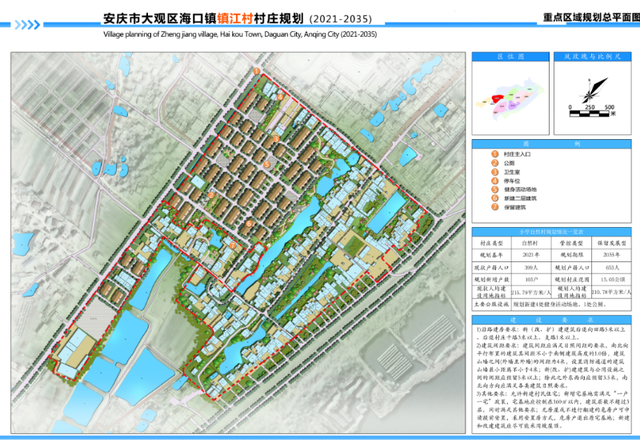This screenshot has width=640, height=442.
Task: Click the '215.79平方米/人' table cell
Action: [531, 292]
